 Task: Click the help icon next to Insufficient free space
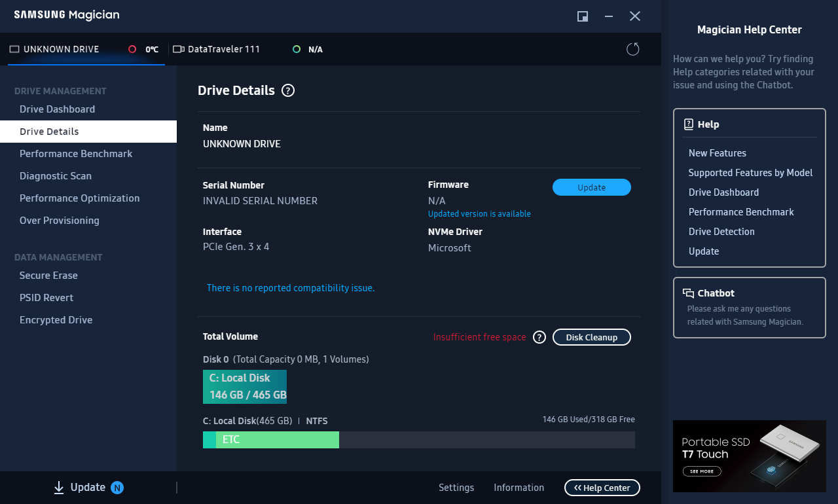click(539, 337)
